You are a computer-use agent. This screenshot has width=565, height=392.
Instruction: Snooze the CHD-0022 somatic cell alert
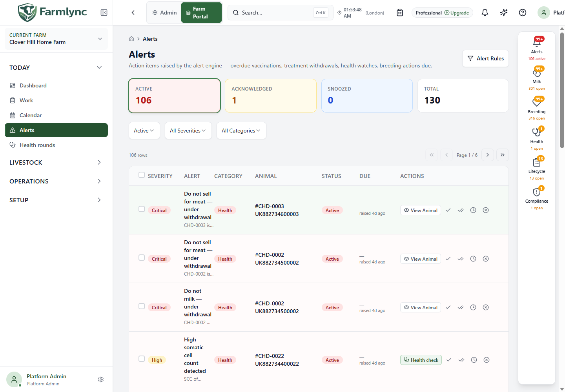(x=474, y=360)
